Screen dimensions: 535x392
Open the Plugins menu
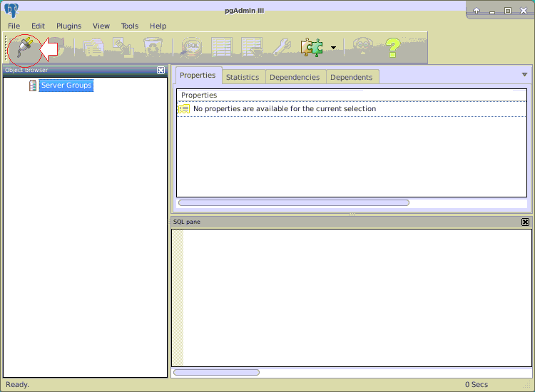tap(69, 26)
